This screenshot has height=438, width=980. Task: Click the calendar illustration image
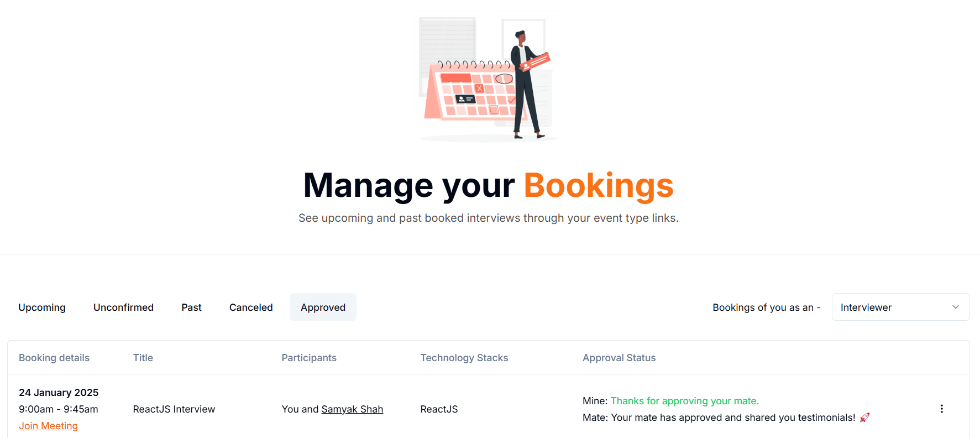coord(489,76)
